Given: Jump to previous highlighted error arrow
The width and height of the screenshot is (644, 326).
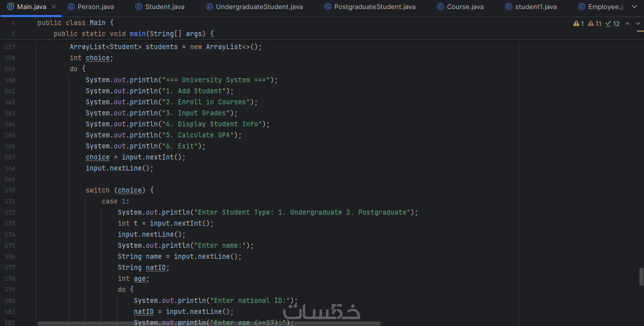Looking at the screenshot, I should (627, 24).
